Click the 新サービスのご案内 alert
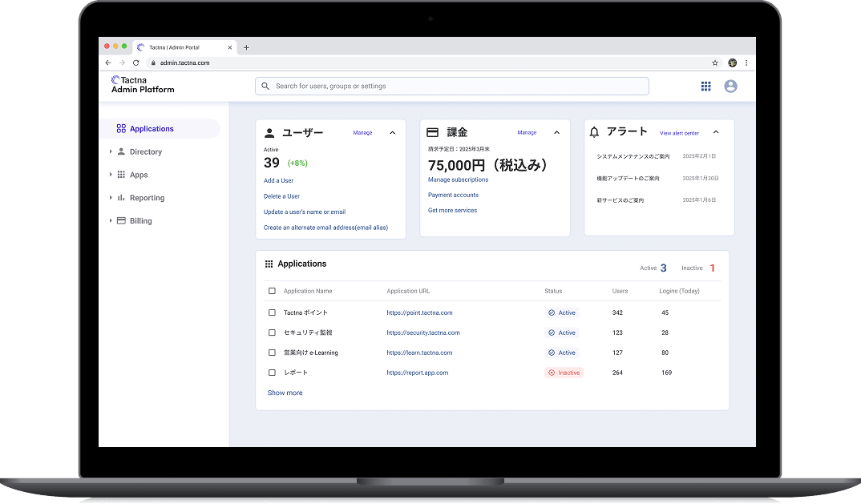The height and width of the screenshot is (504, 861). (620, 200)
